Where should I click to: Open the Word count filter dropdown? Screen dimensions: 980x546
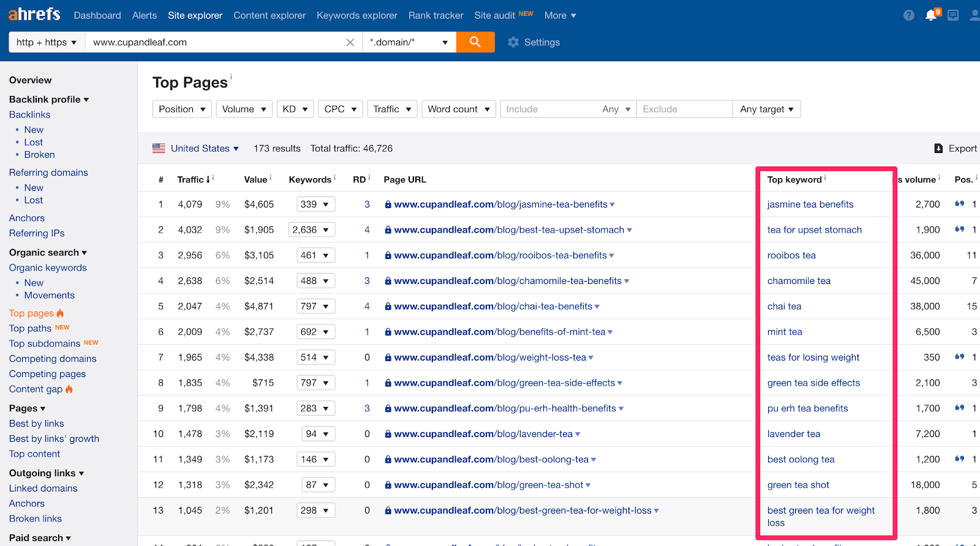[459, 109]
